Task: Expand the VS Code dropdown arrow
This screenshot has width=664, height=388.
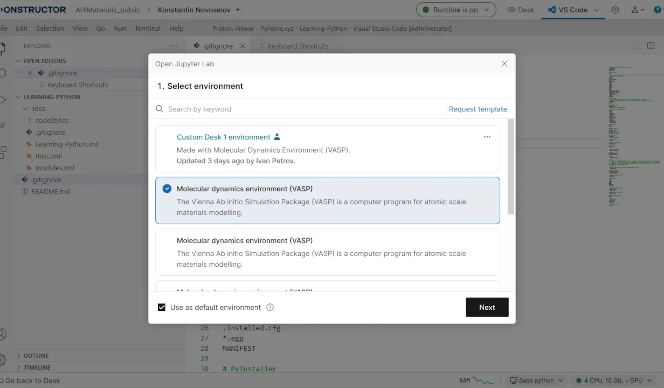Action: point(597,10)
